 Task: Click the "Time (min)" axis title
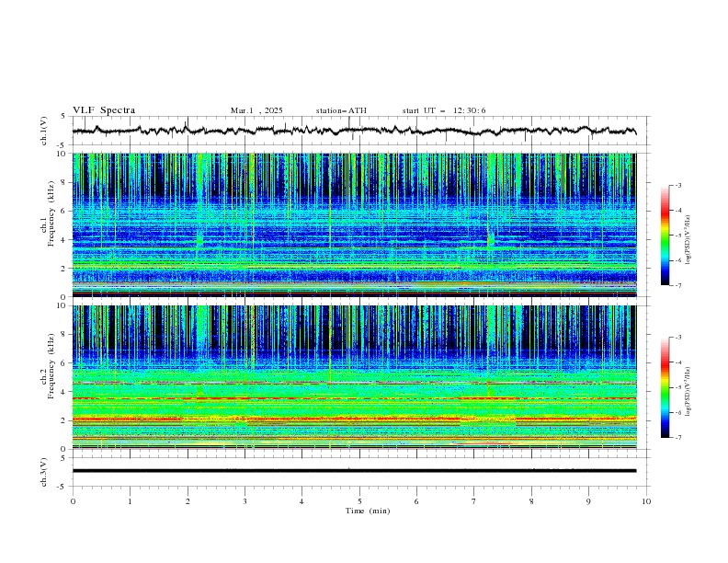[x=368, y=511]
